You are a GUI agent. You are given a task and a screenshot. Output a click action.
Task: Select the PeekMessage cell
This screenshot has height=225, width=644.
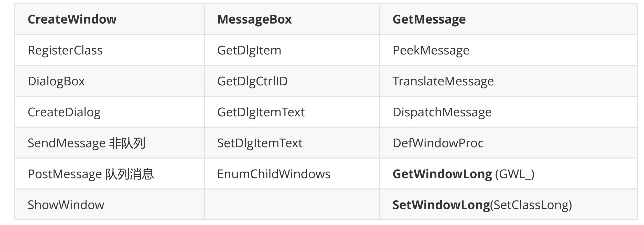pyautogui.click(x=431, y=50)
